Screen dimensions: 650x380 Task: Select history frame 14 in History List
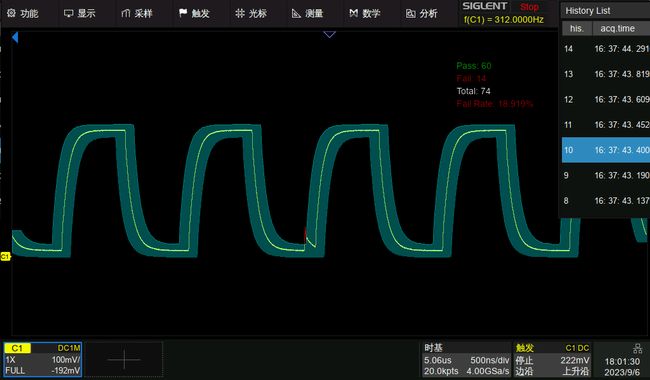(606, 49)
